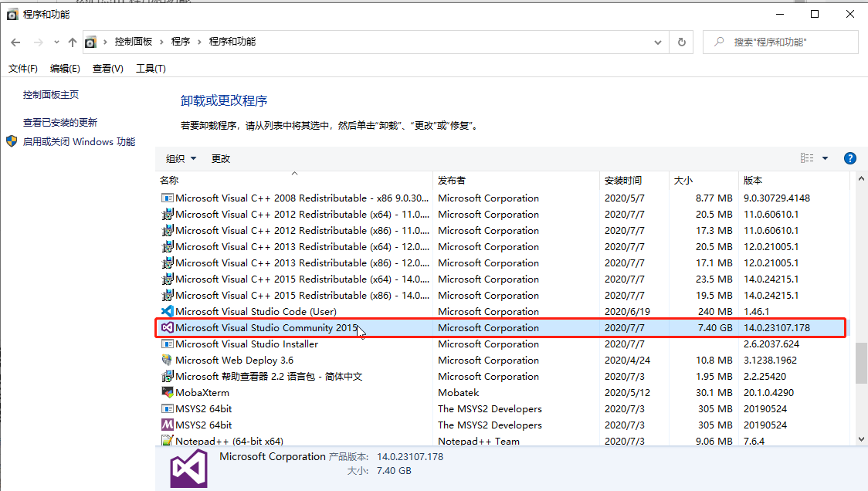Open the 工具(T) menu
868x491 pixels.
(151, 69)
